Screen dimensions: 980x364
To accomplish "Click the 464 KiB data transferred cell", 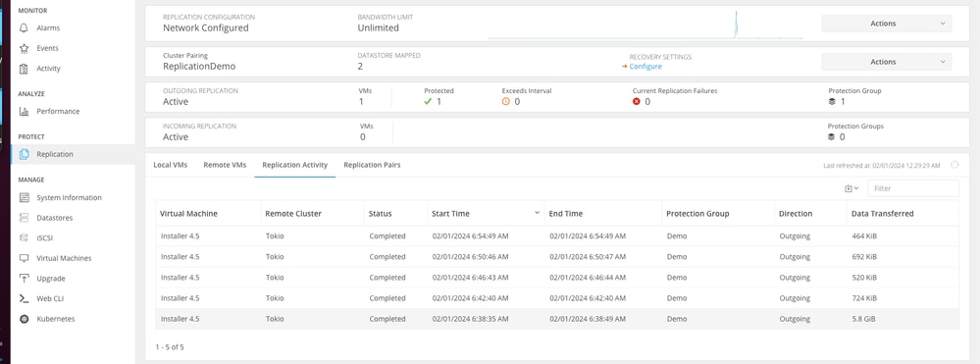I will pyautogui.click(x=864, y=236).
